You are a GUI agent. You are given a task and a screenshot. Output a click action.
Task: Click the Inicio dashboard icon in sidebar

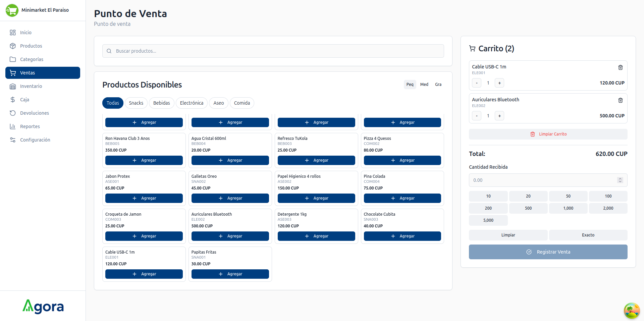tap(13, 33)
